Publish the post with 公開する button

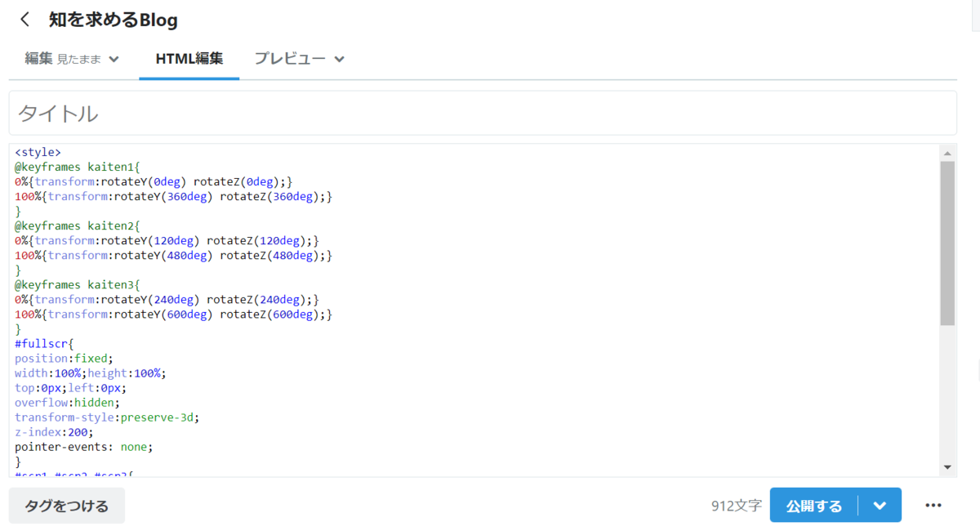(x=813, y=505)
